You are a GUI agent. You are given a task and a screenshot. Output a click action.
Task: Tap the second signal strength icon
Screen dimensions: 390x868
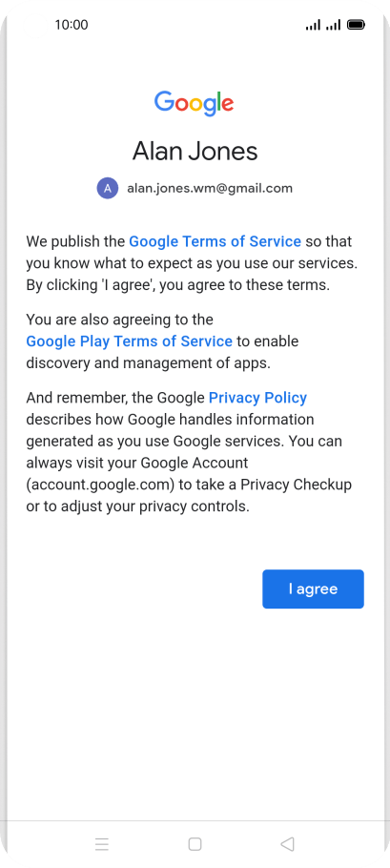(334, 25)
